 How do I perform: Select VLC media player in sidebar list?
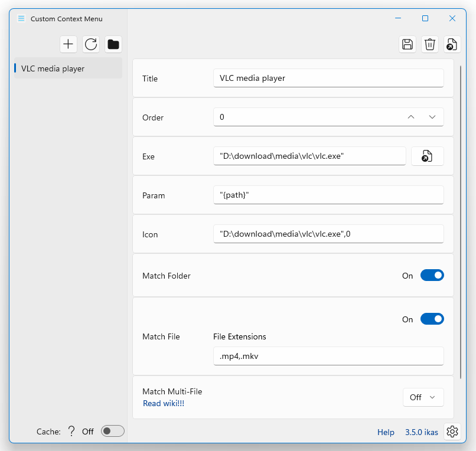68,68
